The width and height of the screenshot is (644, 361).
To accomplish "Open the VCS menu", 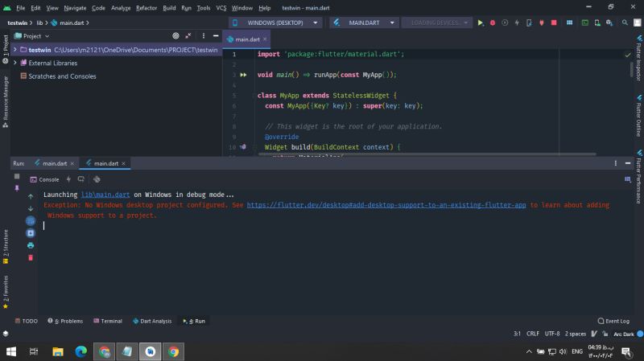I will (221, 8).
